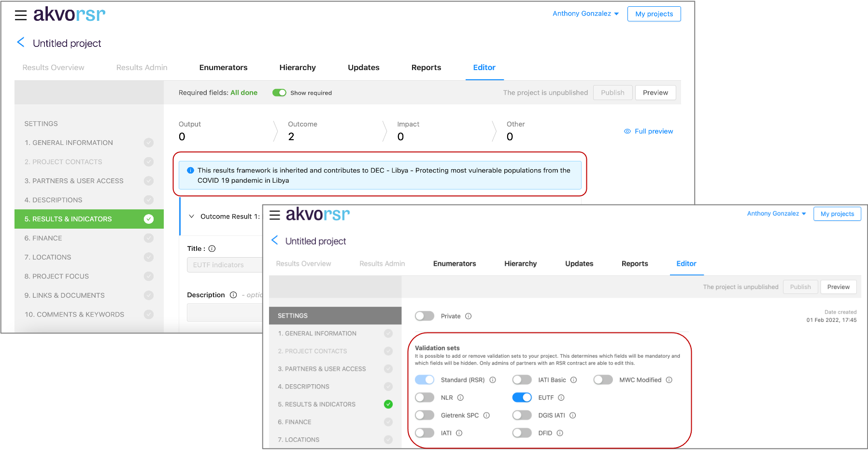Click green check on Results & Indicators, front window
This screenshot has width=868, height=450.
[388, 404]
